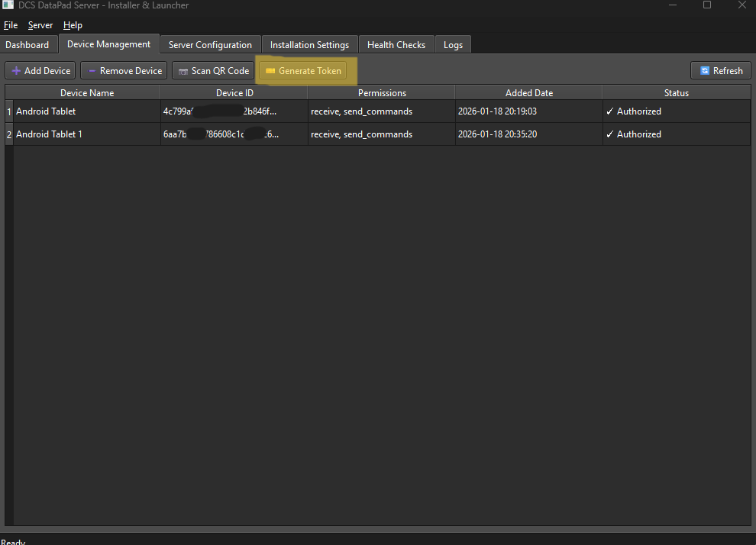Click the date 2026-01-18 20:19:03
The height and width of the screenshot is (545, 756).
pyautogui.click(x=529, y=111)
